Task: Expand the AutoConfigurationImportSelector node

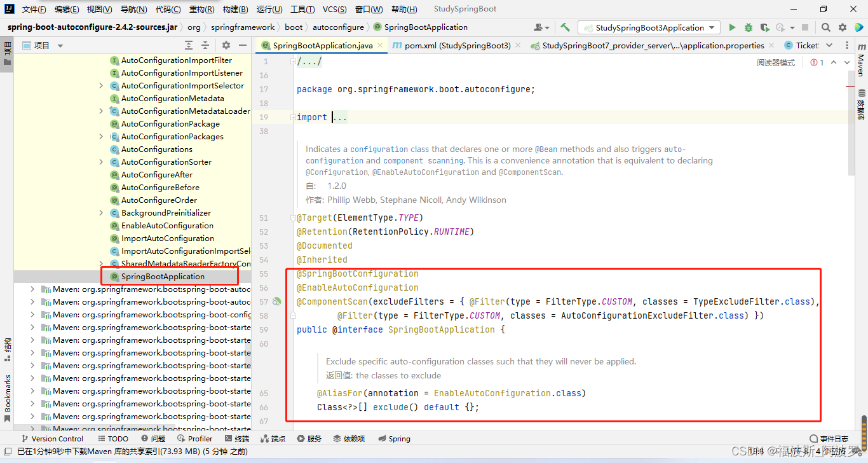Action: click(101, 85)
